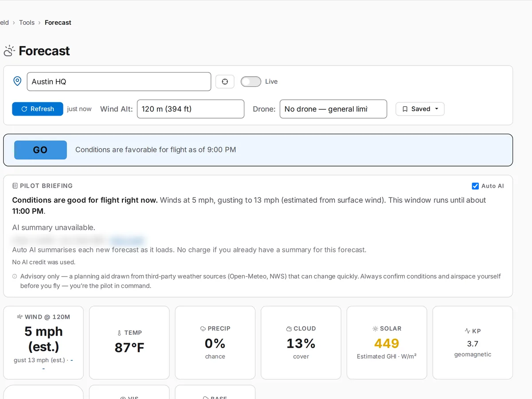Click 'Conditions are favorable for flight' message

point(156,150)
